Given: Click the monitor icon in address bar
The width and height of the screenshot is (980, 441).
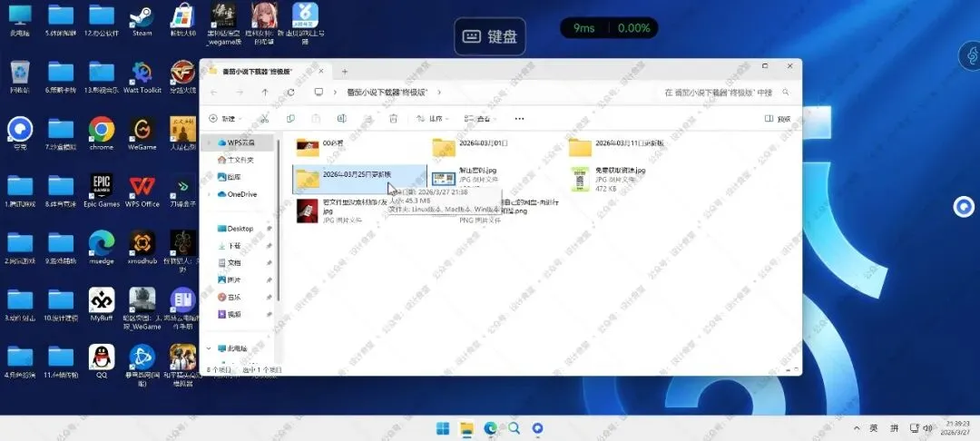Looking at the screenshot, I should click(318, 92).
